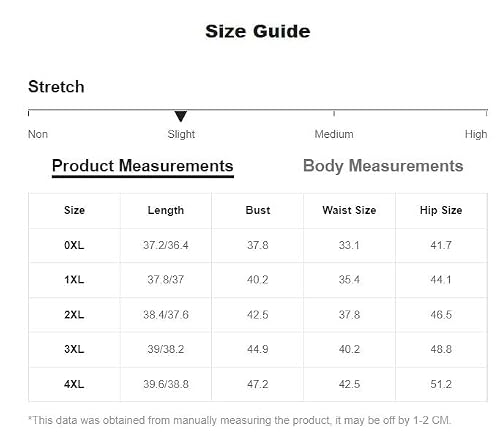This screenshot has width=500, height=444.
Task: Click the manual measuring disclaimer note
Action: (x=239, y=420)
